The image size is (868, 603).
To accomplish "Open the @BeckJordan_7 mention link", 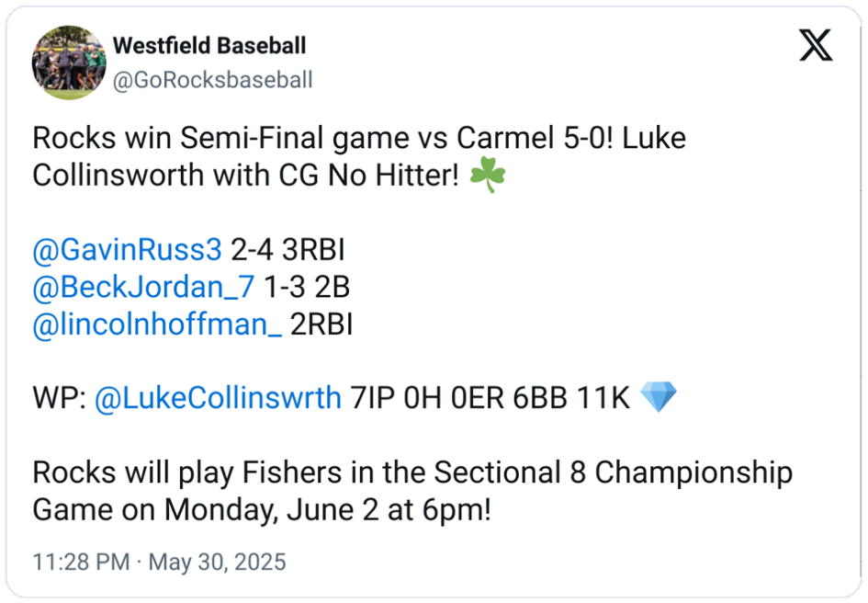I will click(142, 288).
